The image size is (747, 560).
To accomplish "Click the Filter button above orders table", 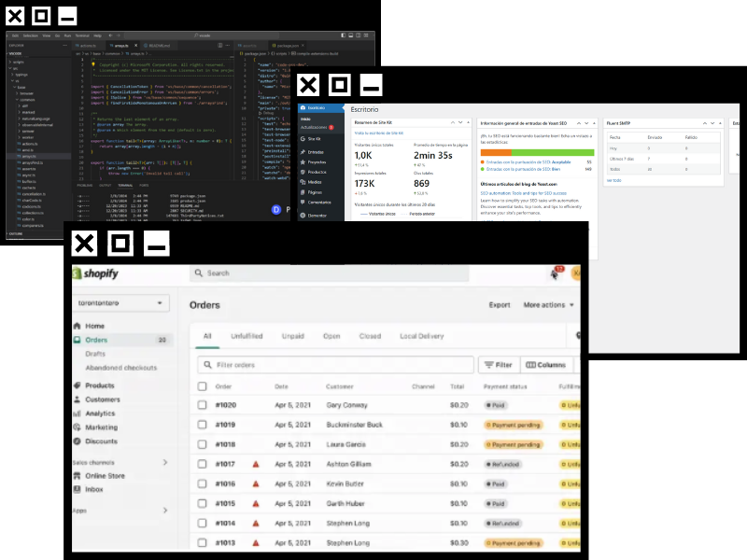I will coord(499,365).
